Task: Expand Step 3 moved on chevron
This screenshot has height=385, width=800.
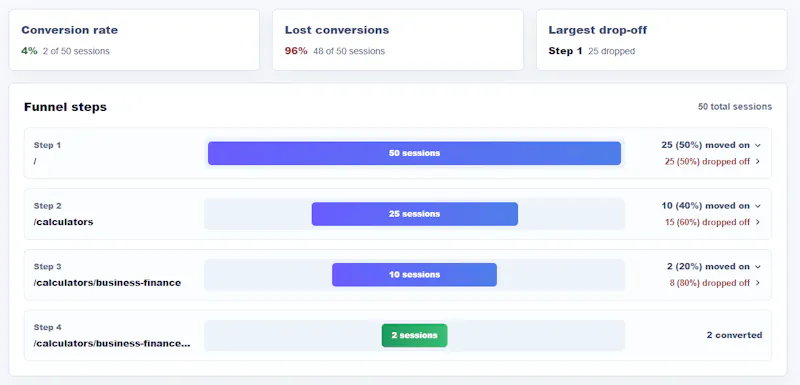Action: pos(758,267)
